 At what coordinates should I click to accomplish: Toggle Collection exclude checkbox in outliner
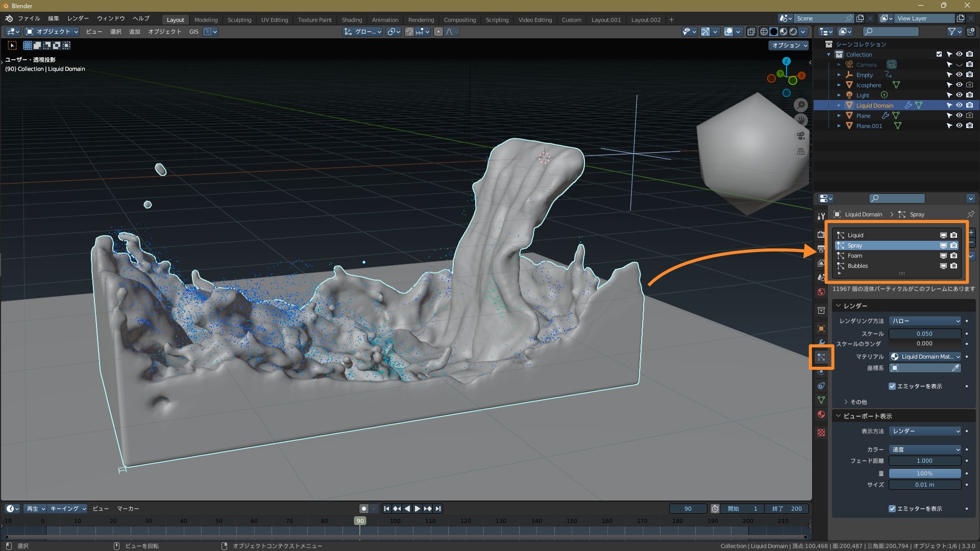(939, 55)
